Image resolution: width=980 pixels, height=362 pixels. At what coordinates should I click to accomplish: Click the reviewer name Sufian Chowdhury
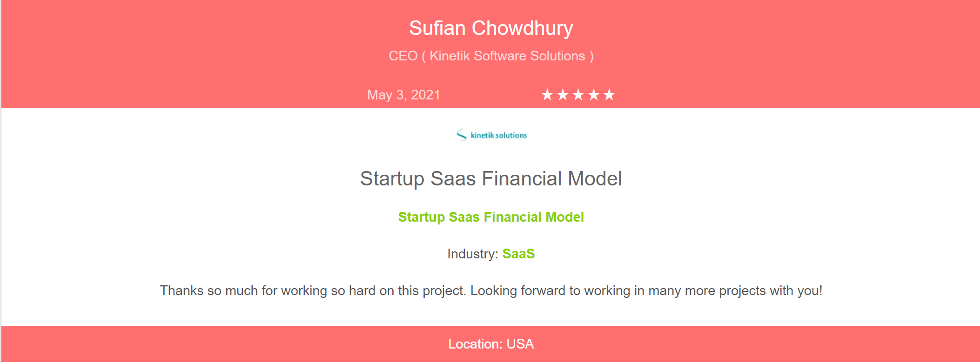[x=490, y=28]
